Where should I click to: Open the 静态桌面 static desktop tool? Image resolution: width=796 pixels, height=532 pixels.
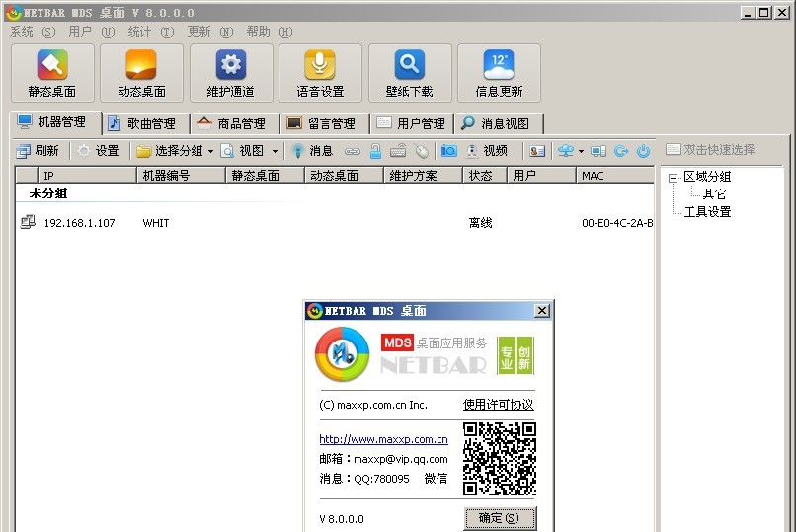point(52,73)
